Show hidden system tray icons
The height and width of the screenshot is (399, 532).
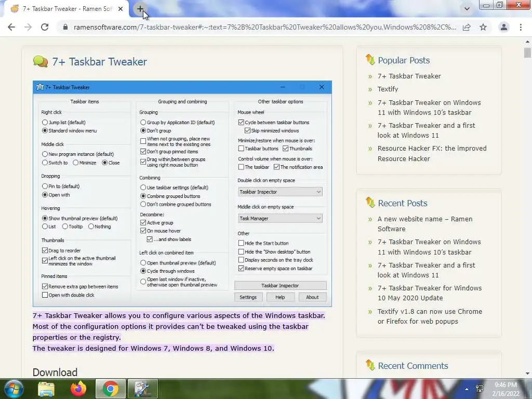coord(467,389)
